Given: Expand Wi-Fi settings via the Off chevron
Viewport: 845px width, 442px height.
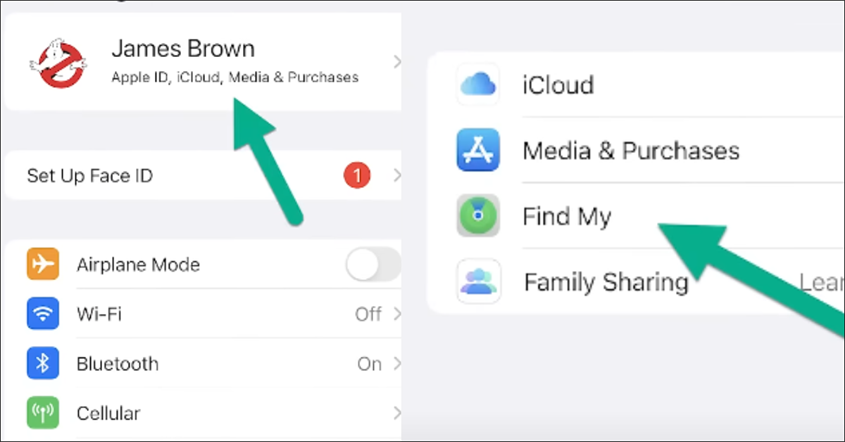Looking at the screenshot, I should pos(397,314).
